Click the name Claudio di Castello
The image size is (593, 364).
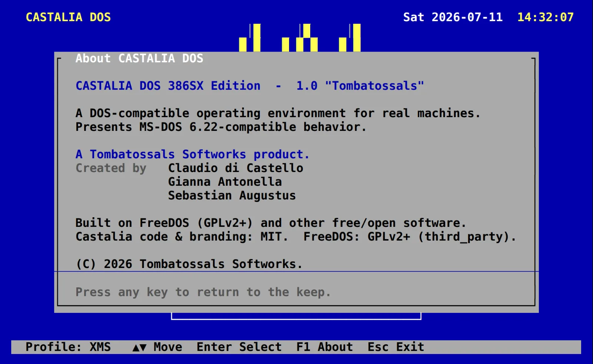(x=236, y=168)
